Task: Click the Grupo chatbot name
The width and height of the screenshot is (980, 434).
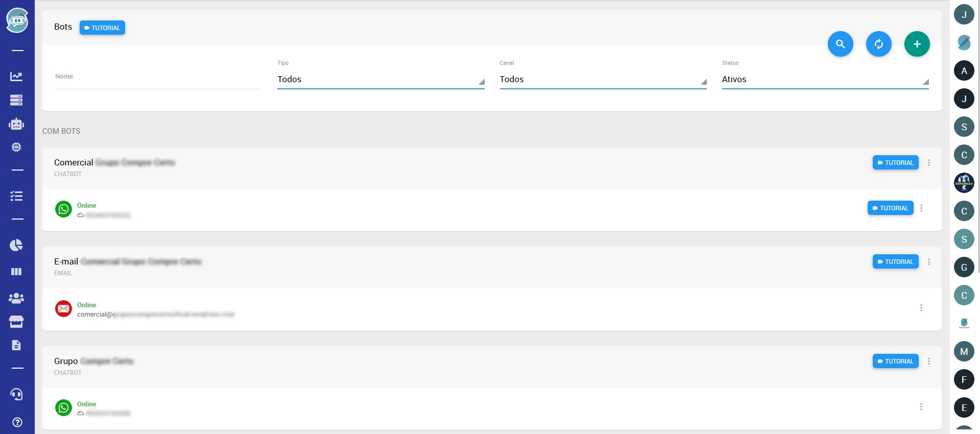Action: click(94, 361)
